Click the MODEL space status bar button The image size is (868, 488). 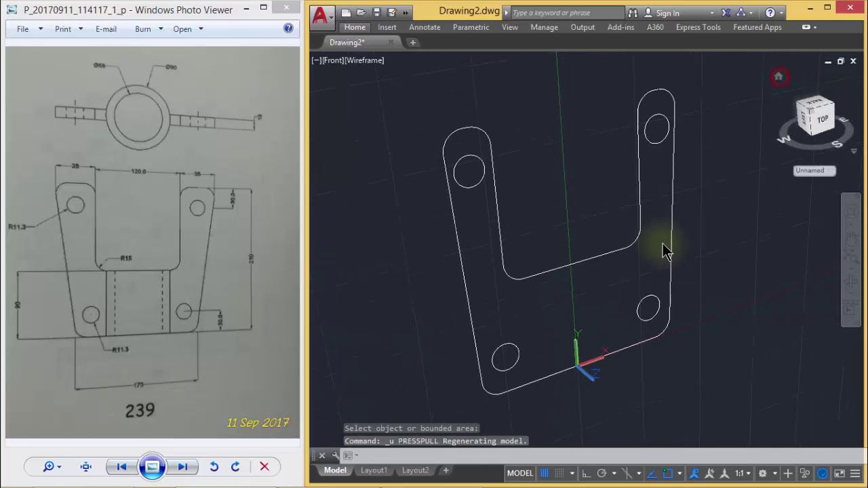tap(520, 473)
